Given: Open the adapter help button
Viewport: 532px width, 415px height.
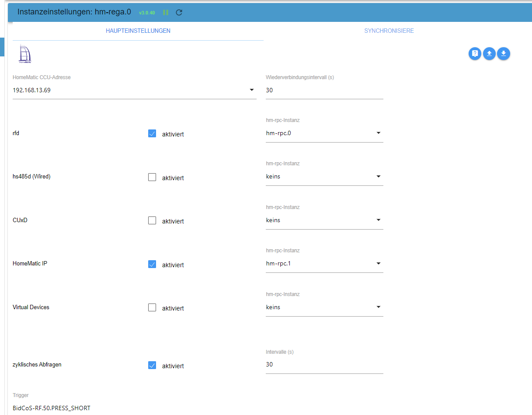Looking at the screenshot, I should (475, 54).
